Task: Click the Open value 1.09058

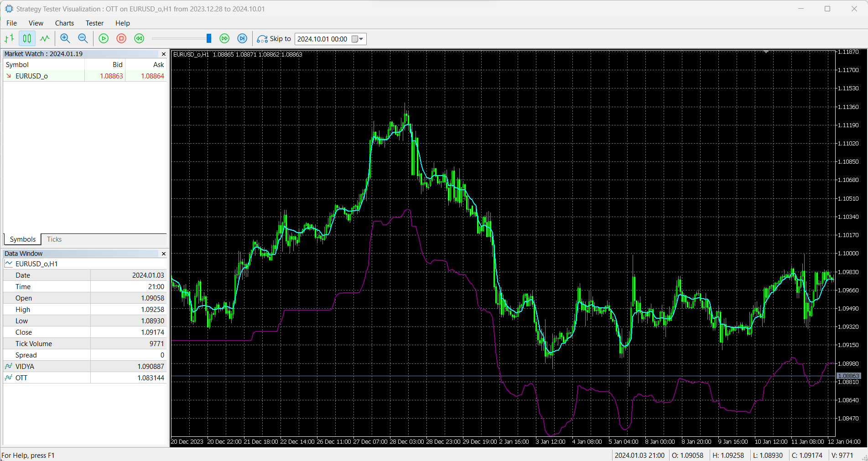Action: click(152, 298)
